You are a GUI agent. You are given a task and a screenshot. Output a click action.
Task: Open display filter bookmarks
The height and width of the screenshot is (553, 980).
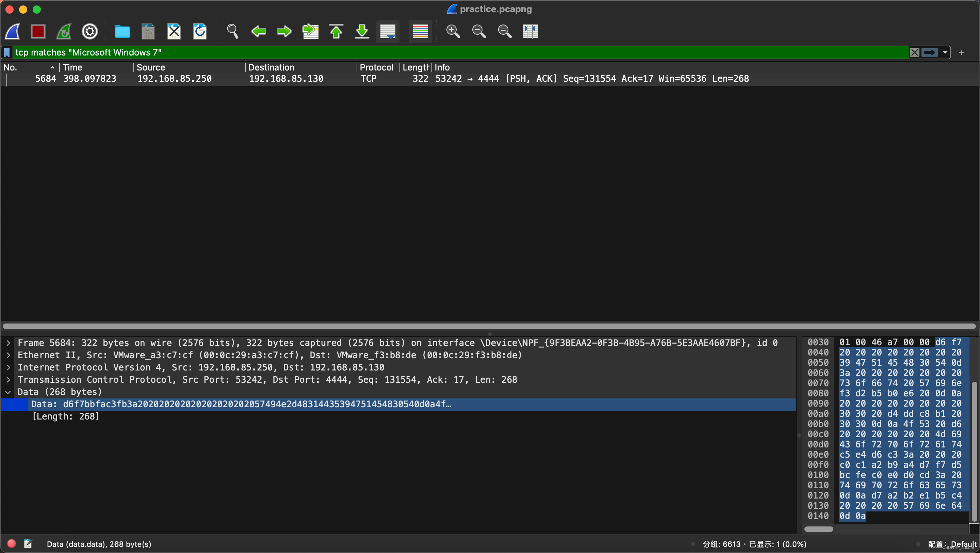[x=7, y=52]
